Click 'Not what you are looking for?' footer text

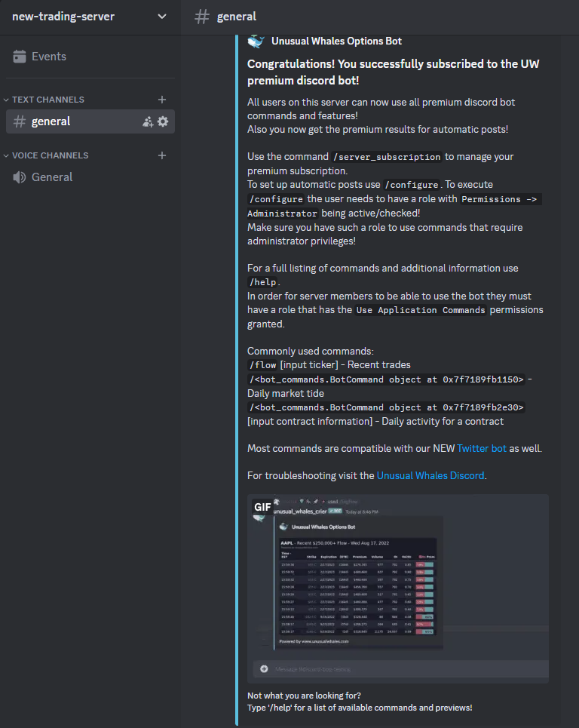tap(304, 696)
